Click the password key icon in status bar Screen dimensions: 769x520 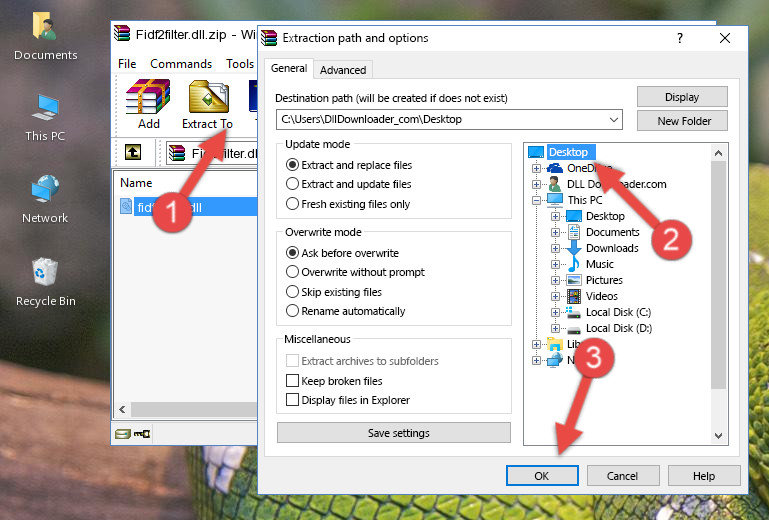142,434
